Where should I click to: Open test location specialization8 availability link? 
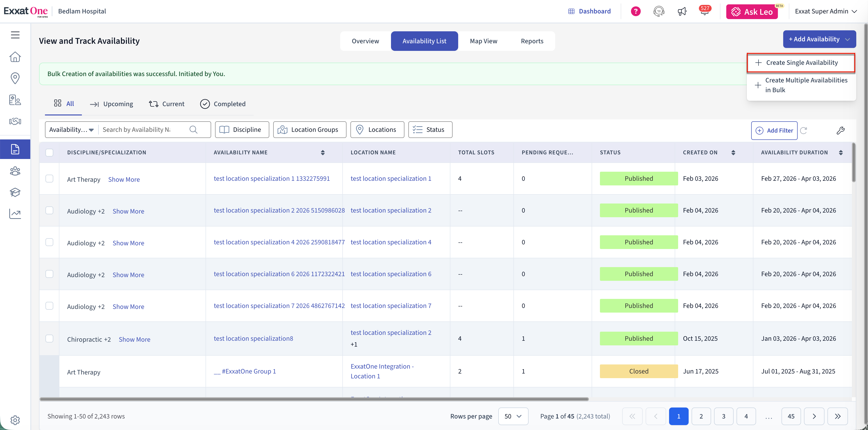pyautogui.click(x=253, y=338)
